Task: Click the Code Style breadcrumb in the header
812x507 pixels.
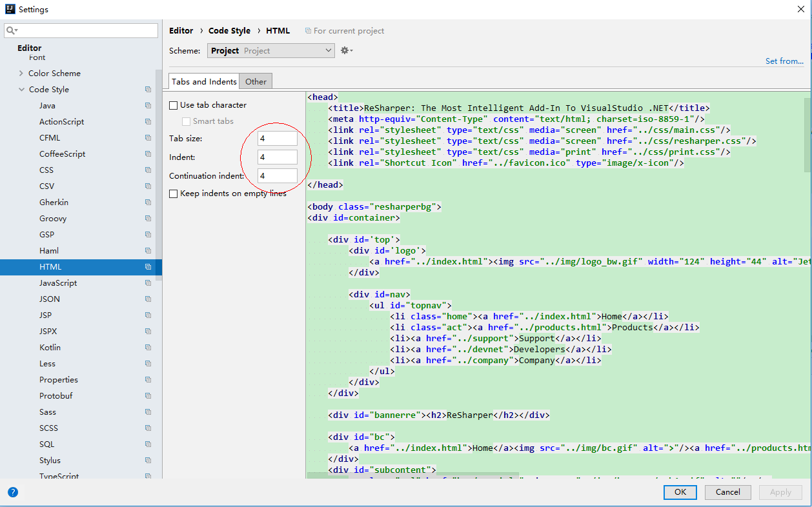Action: [229, 31]
